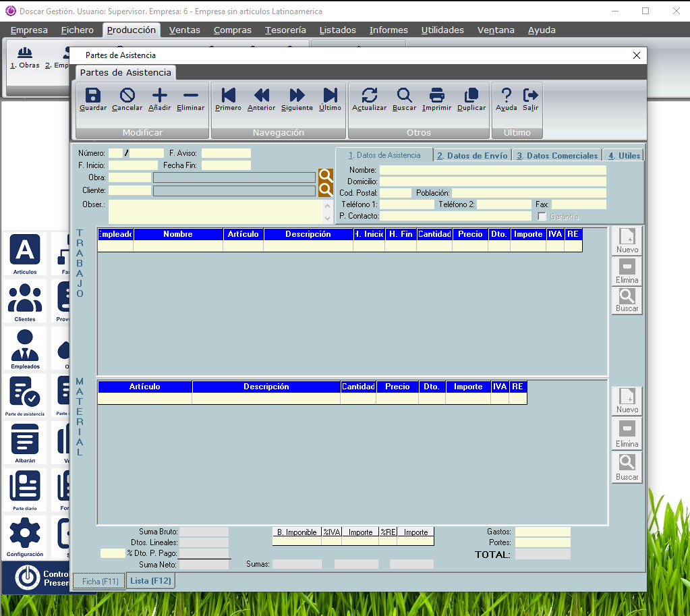Click Elimina button in Material section

[627, 433]
